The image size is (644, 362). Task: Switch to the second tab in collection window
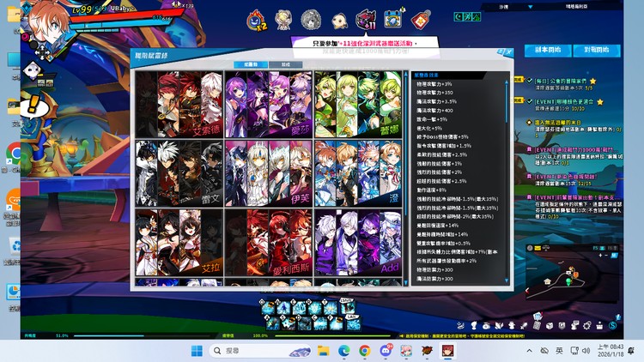click(286, 64)
